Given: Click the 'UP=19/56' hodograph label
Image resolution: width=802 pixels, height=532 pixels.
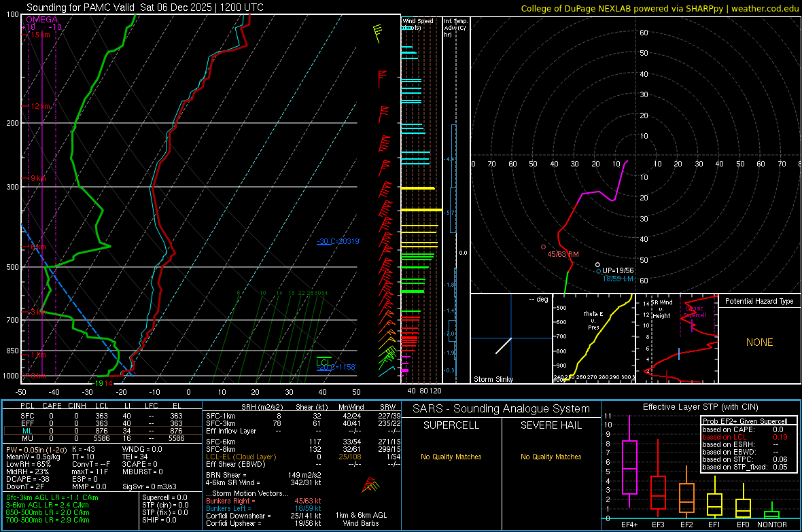Looking at the screenshot, I should click(618, 270).
